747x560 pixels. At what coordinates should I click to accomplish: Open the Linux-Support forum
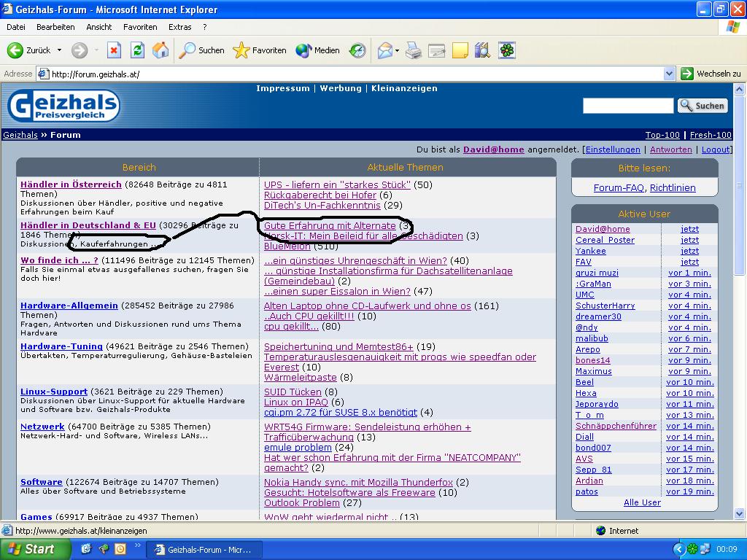pos(54,392)
